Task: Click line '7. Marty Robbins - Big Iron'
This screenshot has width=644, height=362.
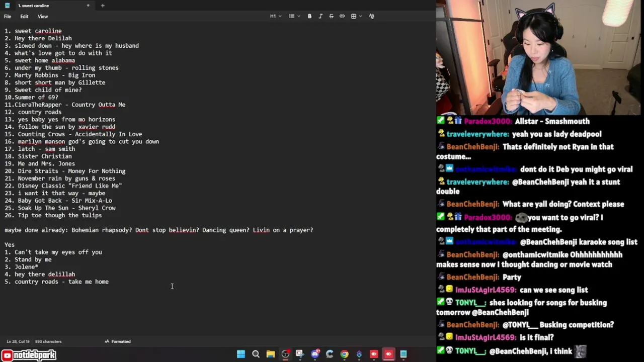Action: point(50,75)
